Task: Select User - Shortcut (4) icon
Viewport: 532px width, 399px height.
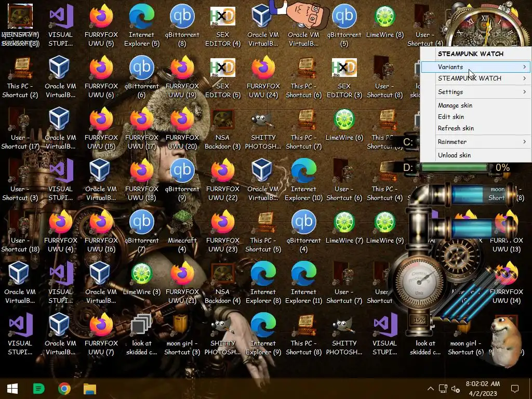Action: [x=425, y=25]
